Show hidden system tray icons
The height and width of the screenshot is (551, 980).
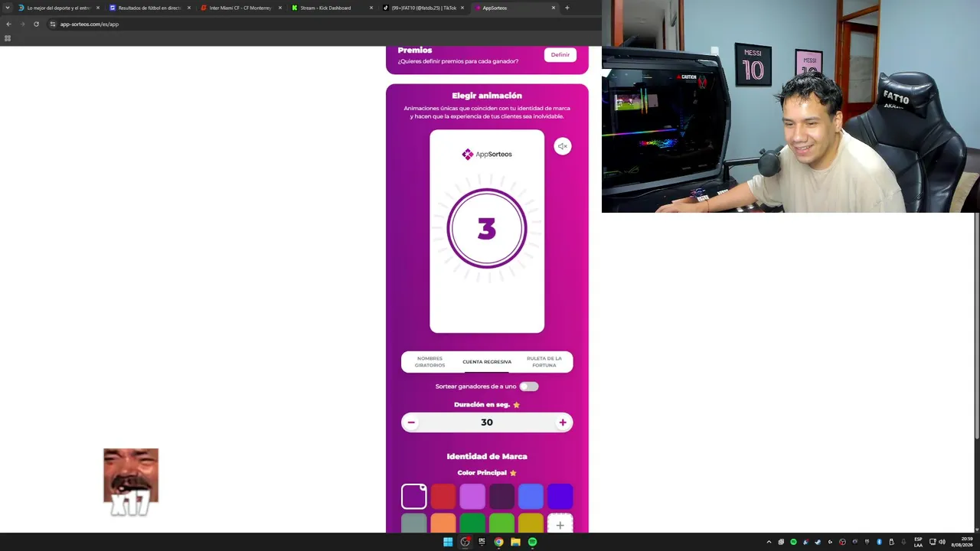pyautogui.click(x=769, y=542)
